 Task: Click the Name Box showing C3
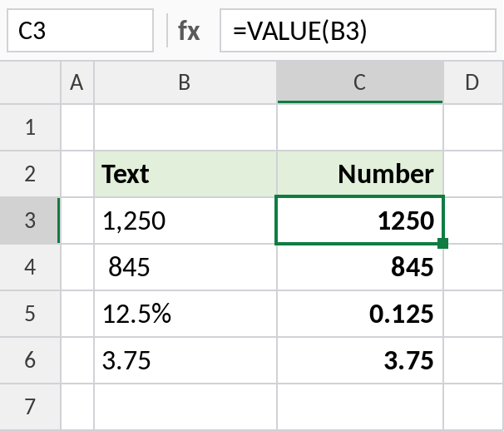pos(80,31)
